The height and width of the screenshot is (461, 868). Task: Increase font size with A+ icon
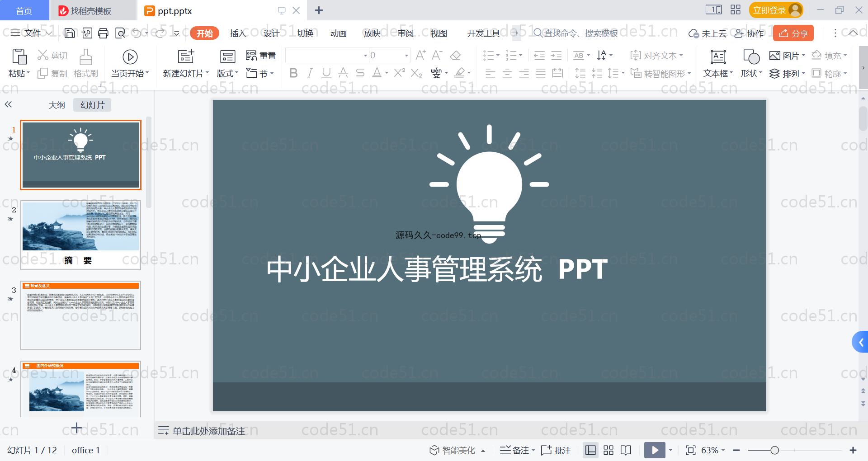(420, 55)
